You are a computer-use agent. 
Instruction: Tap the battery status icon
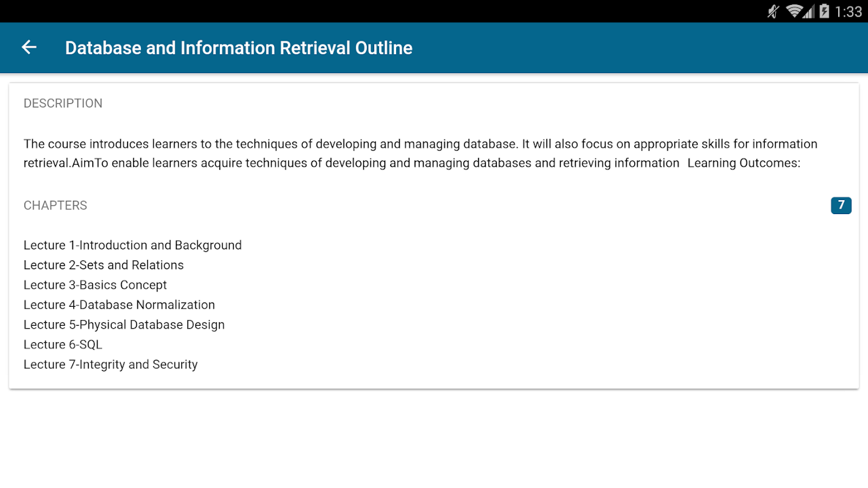click(x=824, y=11)
